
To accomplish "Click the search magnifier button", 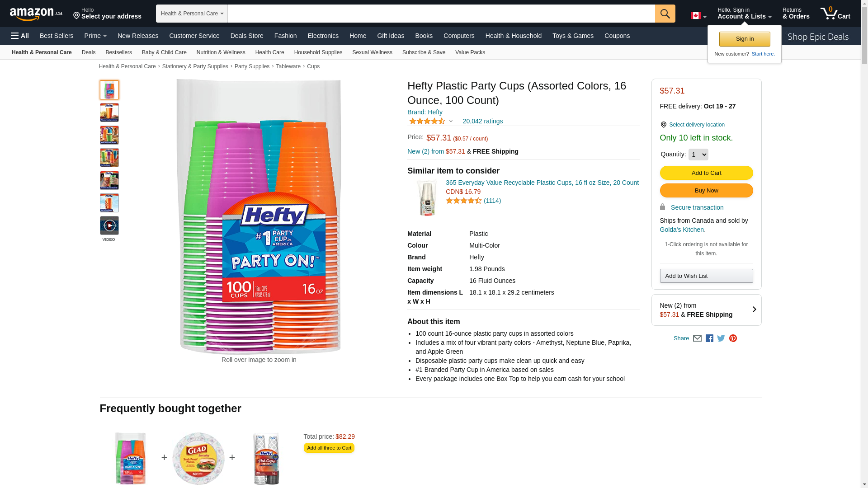I will 665,14.
